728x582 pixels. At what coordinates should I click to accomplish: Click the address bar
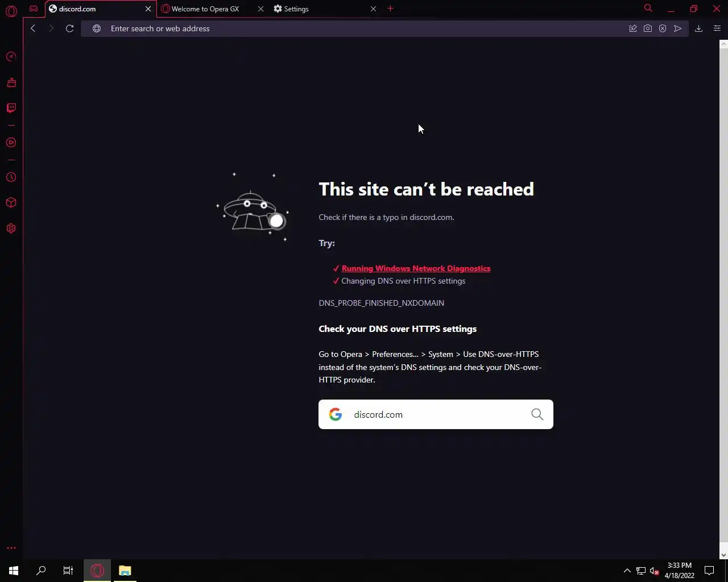(364, 28)
